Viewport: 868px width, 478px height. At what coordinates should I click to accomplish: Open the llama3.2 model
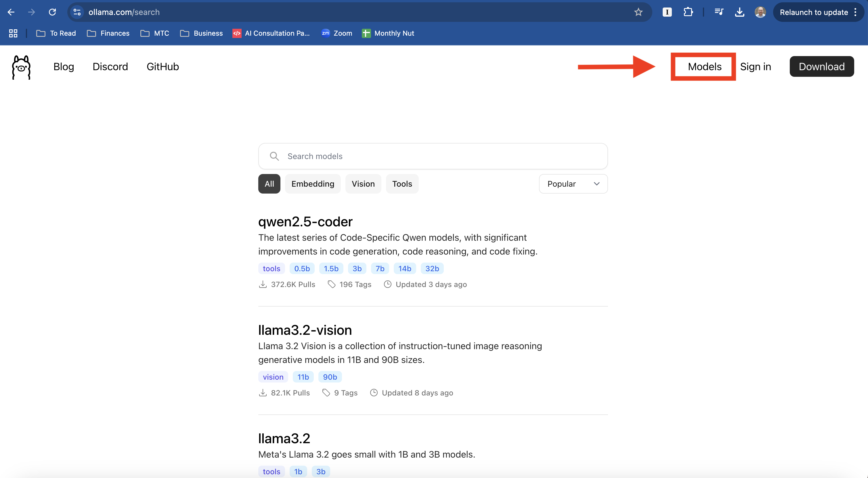coord(284,439)
